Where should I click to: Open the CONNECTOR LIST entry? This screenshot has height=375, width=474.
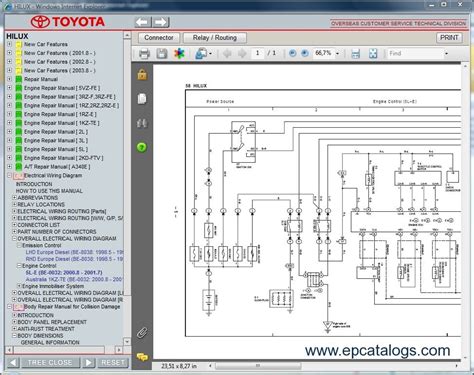[x=39, y=225]
